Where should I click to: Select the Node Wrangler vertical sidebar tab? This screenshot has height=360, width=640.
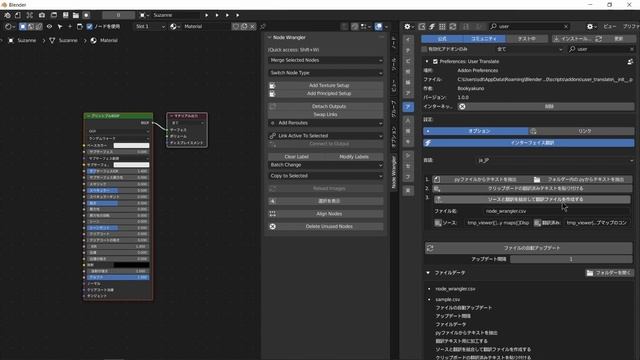click(x=394, y=172)
